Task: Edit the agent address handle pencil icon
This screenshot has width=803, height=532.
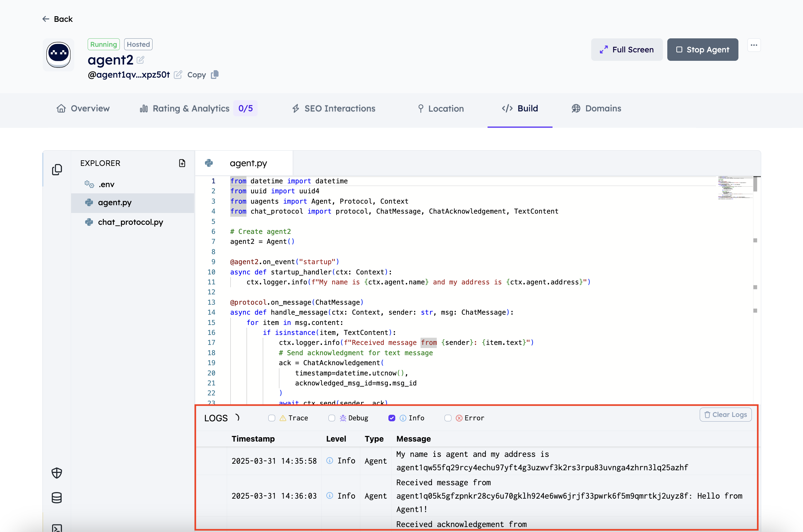Action: (x=178, y=75)
